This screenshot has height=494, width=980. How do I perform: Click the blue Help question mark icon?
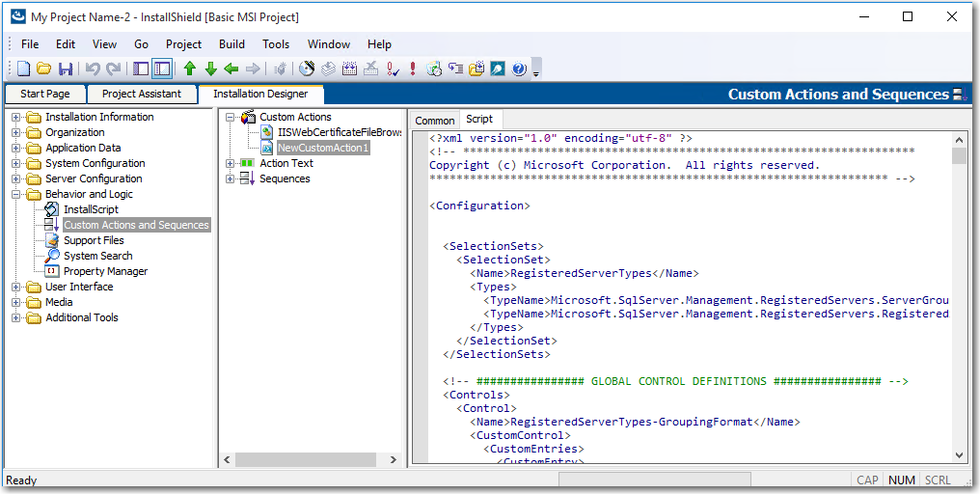[519, 69]
